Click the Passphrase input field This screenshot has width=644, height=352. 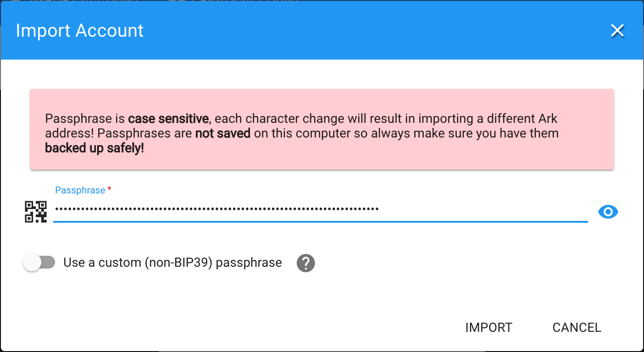coord(320,209)
